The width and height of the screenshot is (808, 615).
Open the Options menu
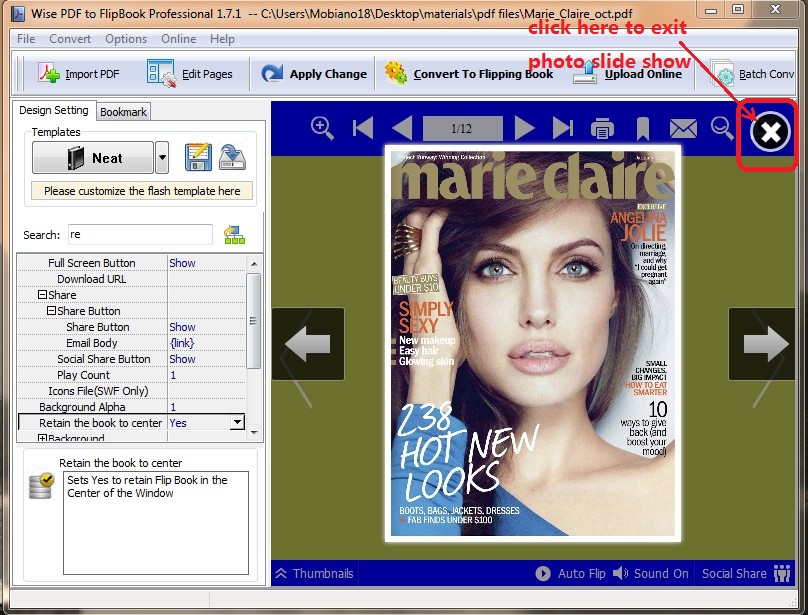[x=126, y=39]
